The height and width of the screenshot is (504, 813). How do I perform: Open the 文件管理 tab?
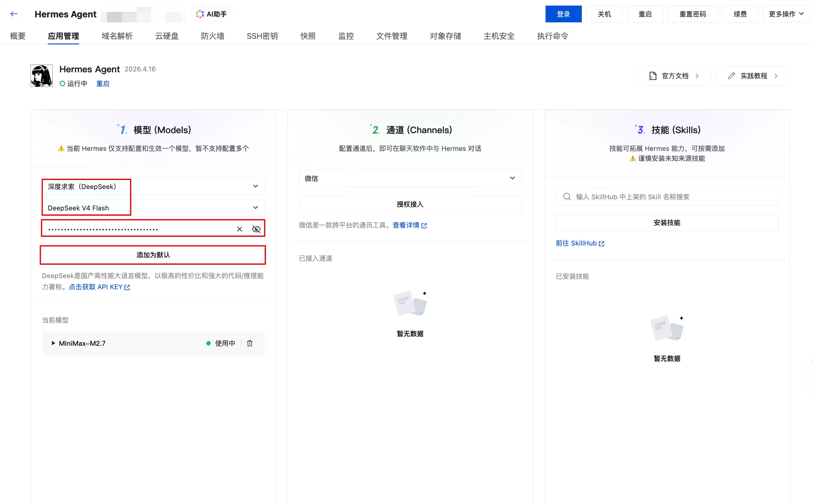392,36
